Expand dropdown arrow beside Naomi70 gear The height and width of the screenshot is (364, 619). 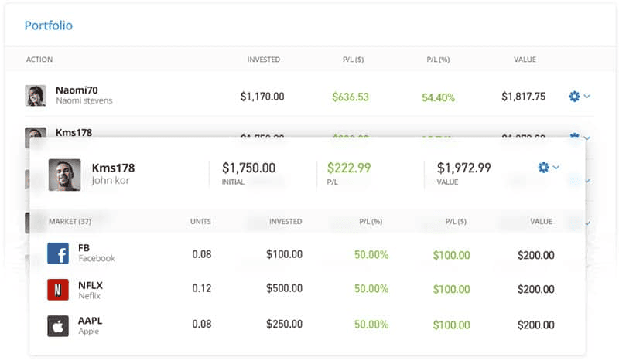pyautogui.click(x=587, y=97)
